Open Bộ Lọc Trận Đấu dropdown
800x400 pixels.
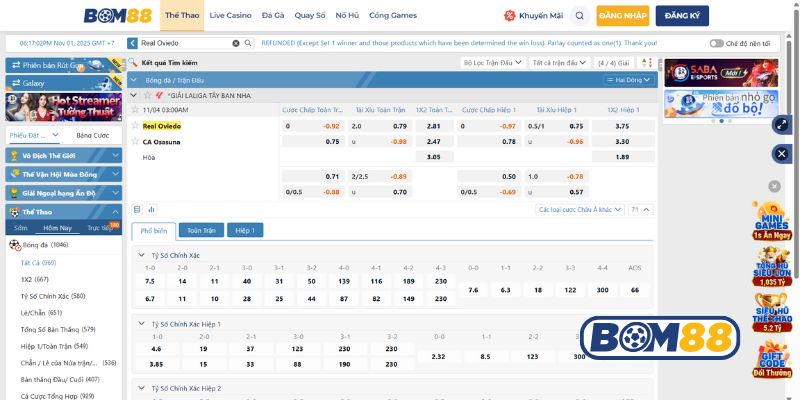492,62
